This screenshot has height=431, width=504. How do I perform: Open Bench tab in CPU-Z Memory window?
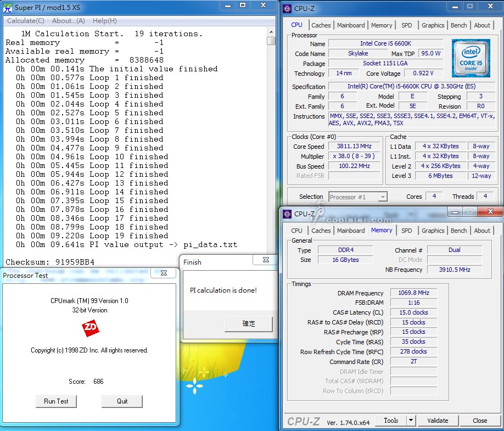pyautogui.click(x=458, y=231)
